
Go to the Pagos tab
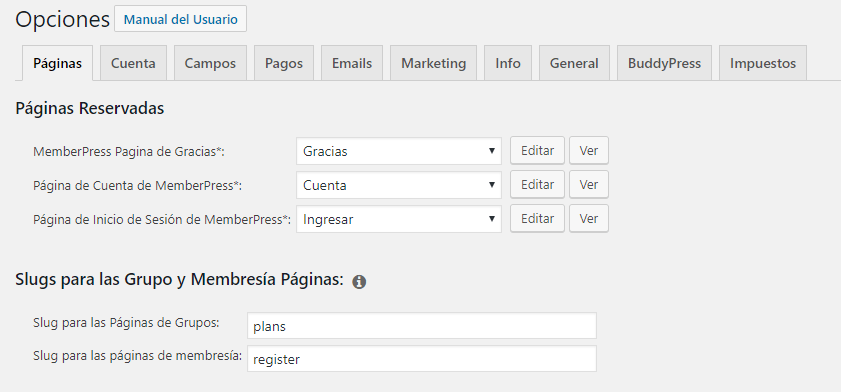(284, 63)
